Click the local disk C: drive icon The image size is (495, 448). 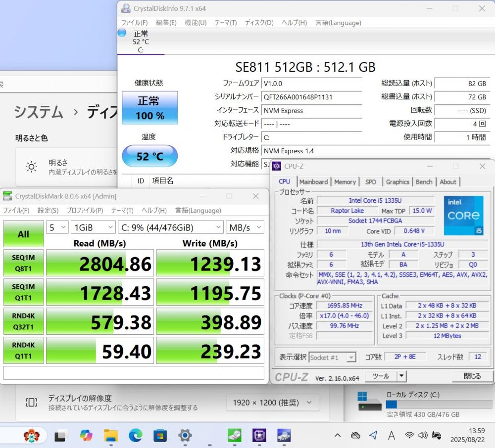(x=370, y=401)
